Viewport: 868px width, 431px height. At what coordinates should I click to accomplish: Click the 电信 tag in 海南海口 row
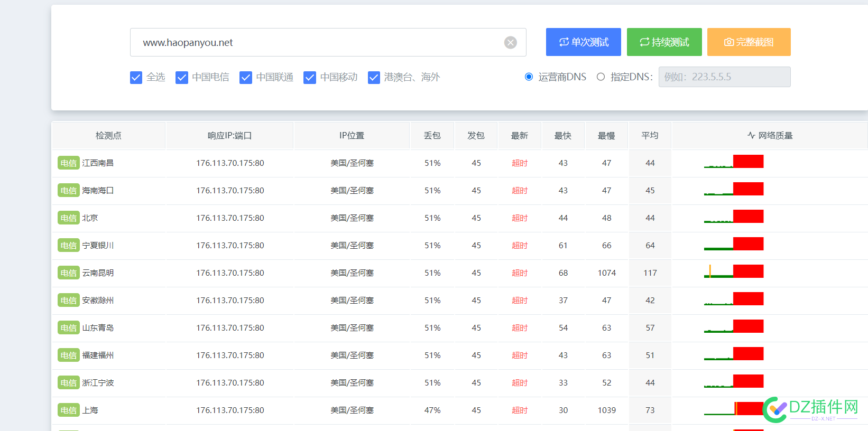coord(68,191)
